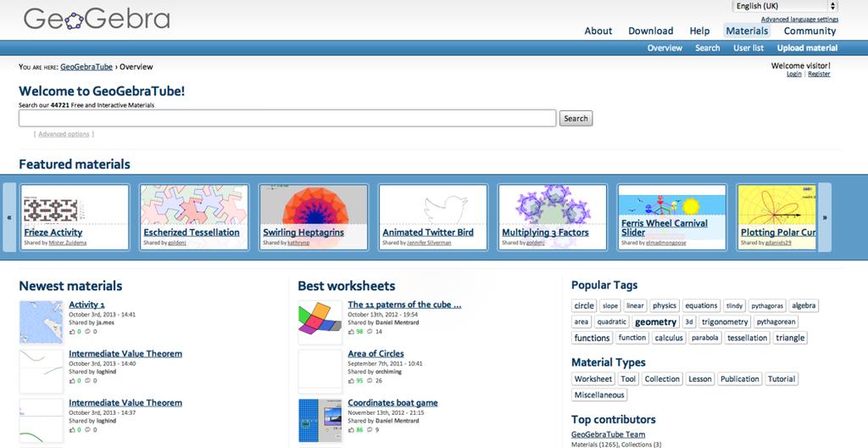868x448 pixels.
Task: Filter by Miscellaneous material type
Action: (599, 395)
